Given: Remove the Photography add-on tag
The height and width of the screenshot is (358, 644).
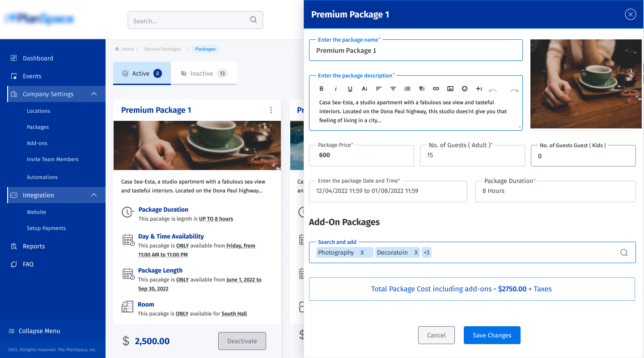Looking at the screenshot, I should (362, 252).
